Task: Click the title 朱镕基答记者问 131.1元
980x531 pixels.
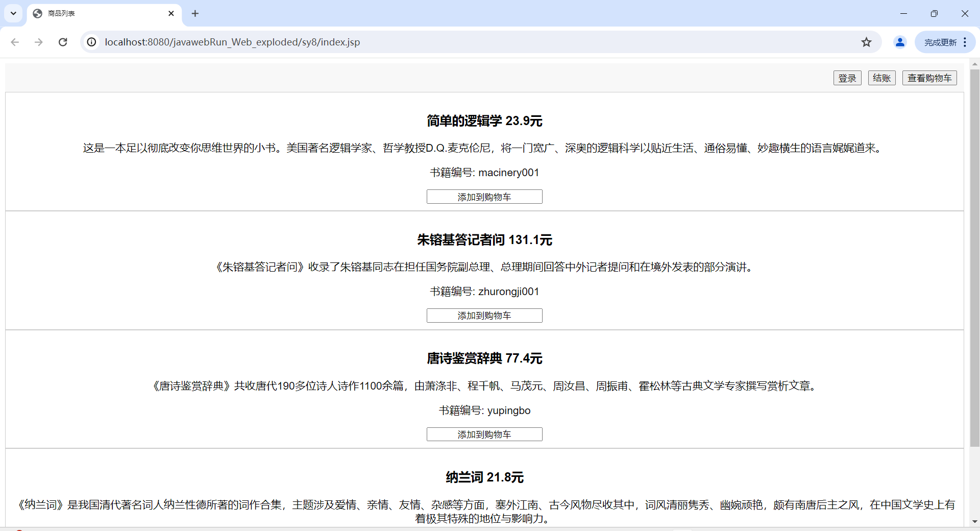Action: point(484,240)
